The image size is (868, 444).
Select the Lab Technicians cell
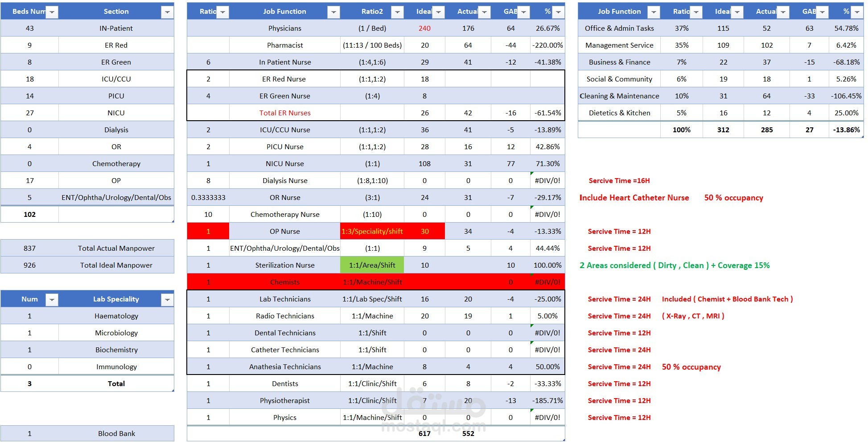[285, 299]
